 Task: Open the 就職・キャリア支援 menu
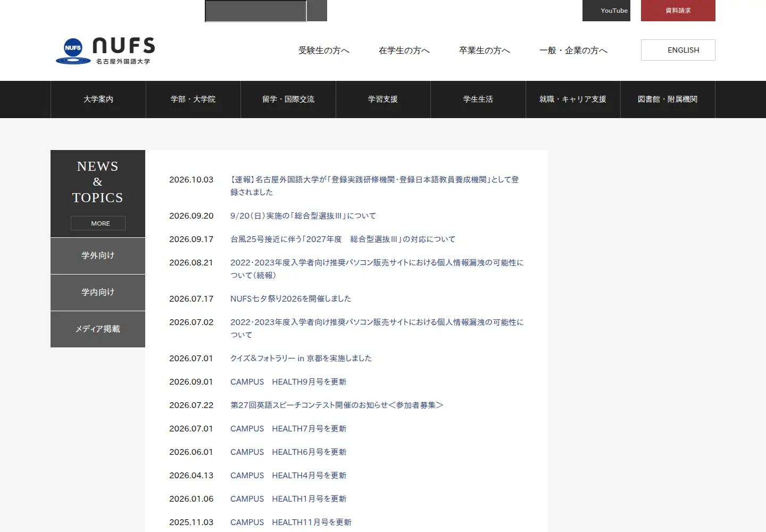pyautogui.click(x=573, y=99)
